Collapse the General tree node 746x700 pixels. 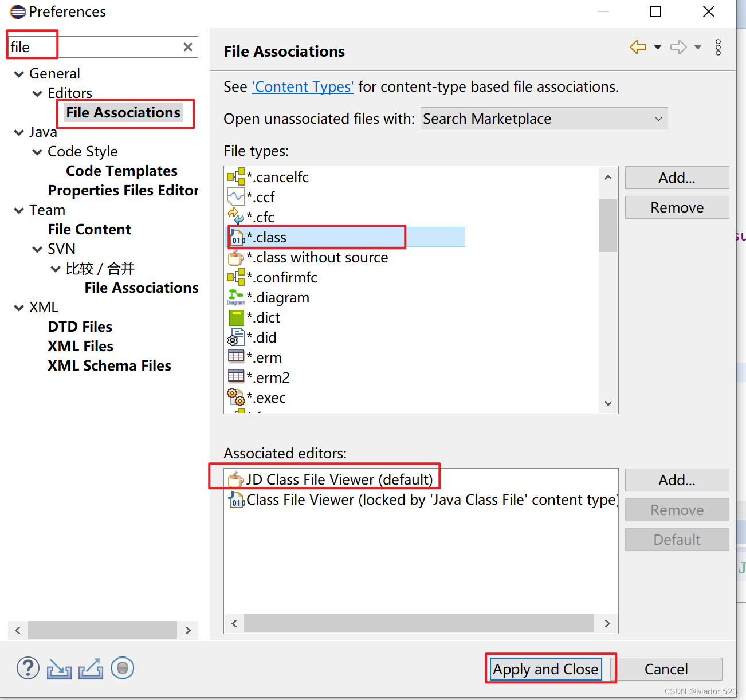pos(19,74)
